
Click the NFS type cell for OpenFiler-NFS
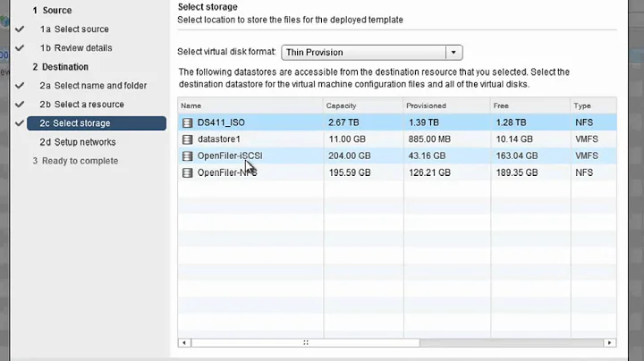tap(584, 172)
